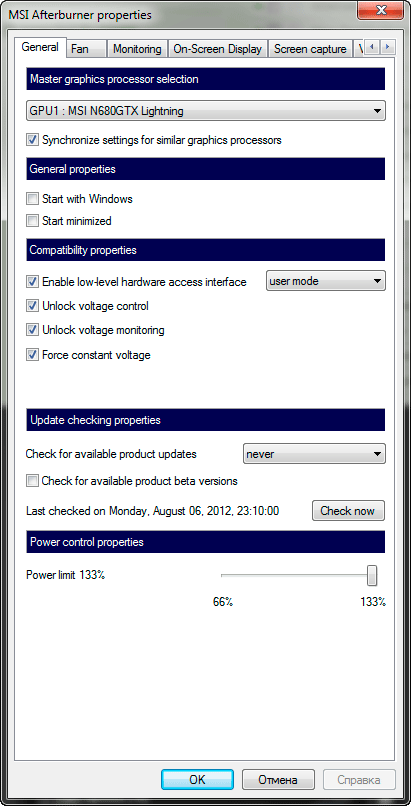411x806 pixels.
Task: Toggle Unlock voltage control
Action: click(33, 306)
